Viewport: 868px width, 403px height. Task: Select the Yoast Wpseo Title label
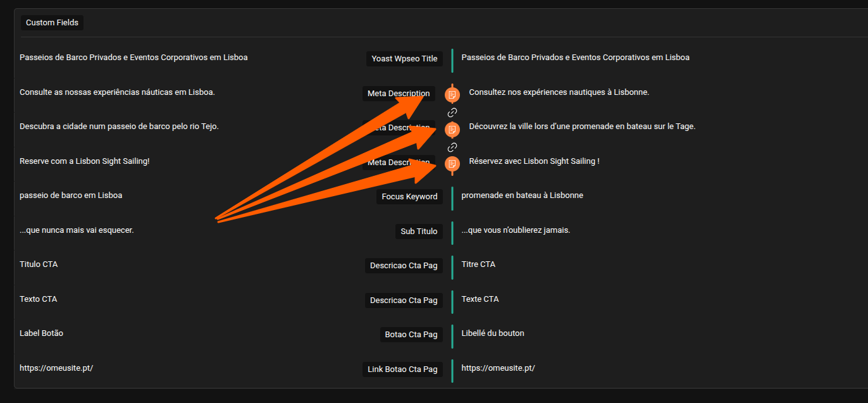point(404,59)
